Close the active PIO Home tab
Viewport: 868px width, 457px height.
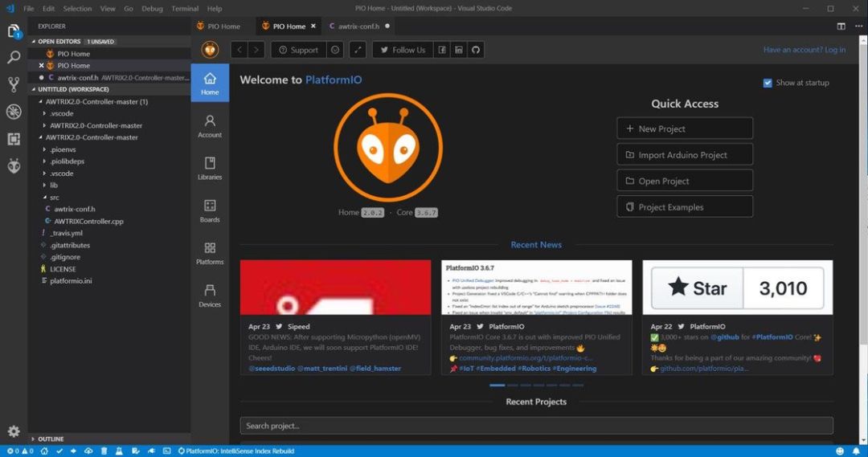(313, 26)
